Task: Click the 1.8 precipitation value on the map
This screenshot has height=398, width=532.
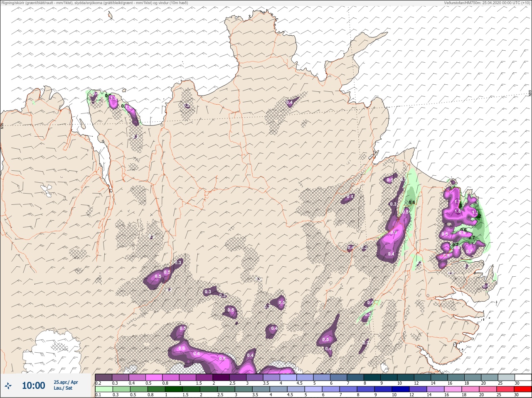Action: [458, 211]
